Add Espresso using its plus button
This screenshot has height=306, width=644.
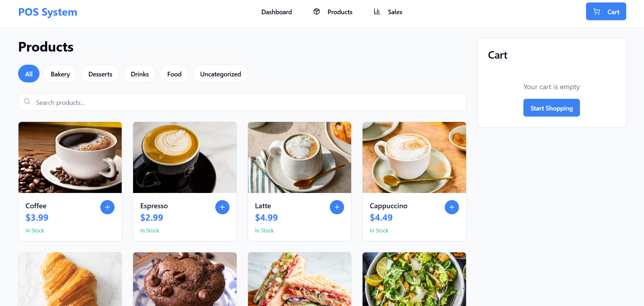(222, 207)
